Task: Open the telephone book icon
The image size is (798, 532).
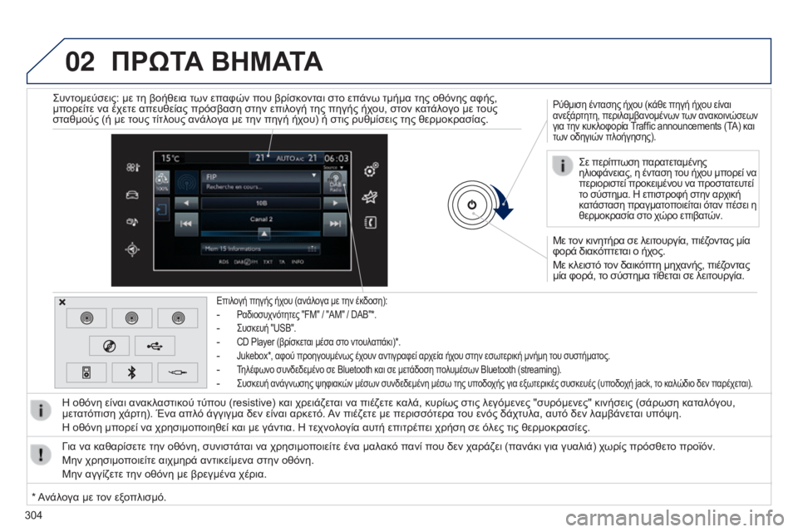Action: [x=371, y=223]
